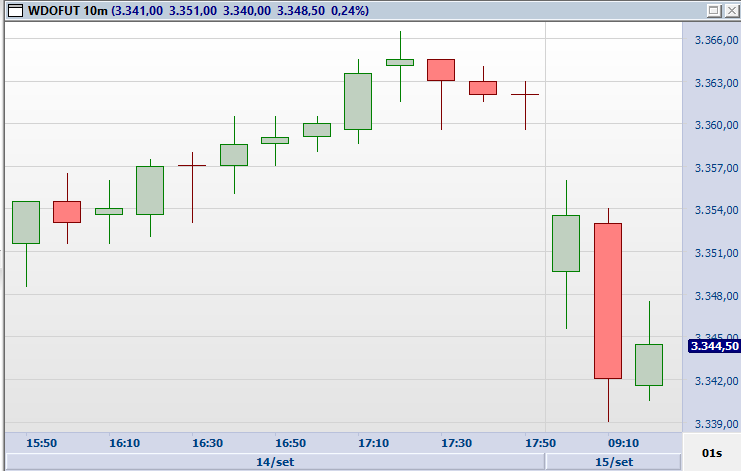Click the last green candle on the chart
This screenshot has height=471, width=741.
click(x=649, y=365)
